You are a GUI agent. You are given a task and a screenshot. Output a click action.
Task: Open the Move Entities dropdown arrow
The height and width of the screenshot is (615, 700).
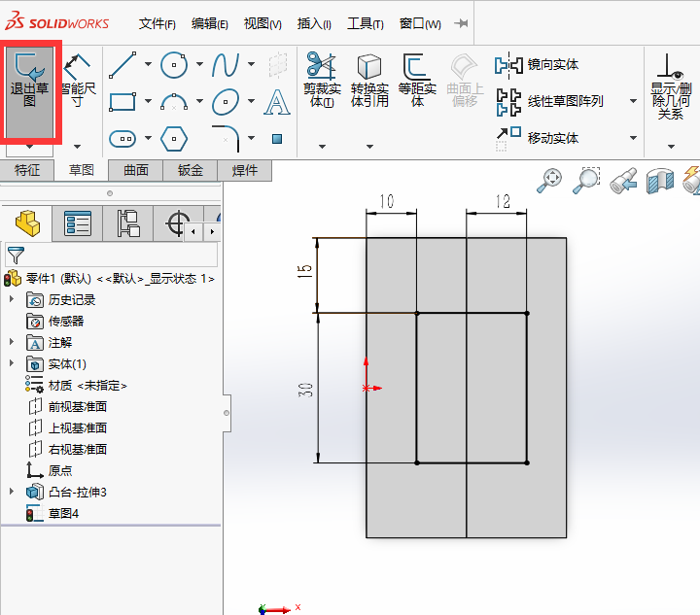pyautogui.click(x=633, y=138)
